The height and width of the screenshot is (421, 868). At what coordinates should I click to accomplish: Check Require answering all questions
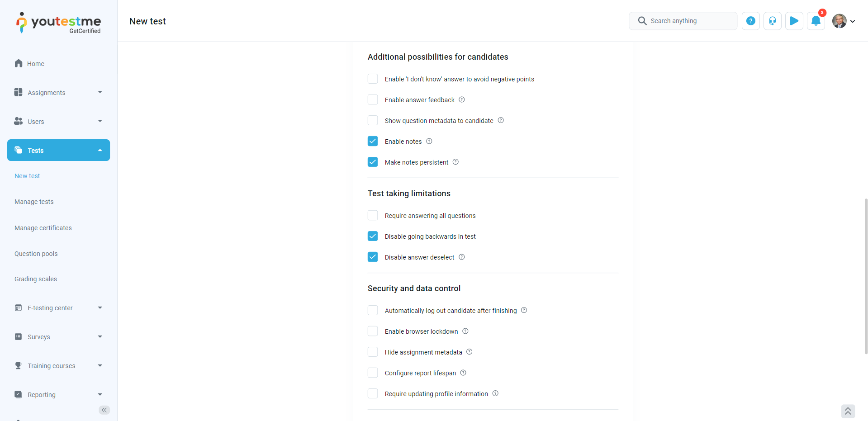373,215
